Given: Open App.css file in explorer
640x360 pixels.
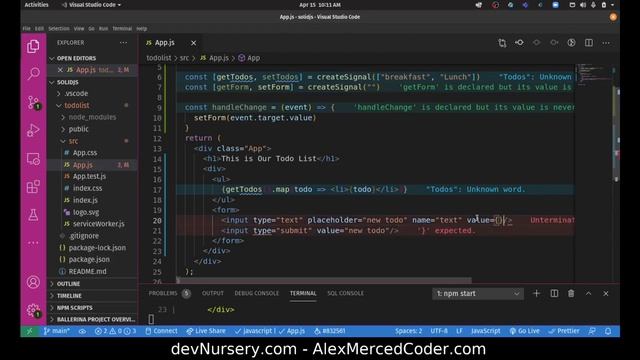Looking at the screenshot, I should pyautogui.click(x=85, y=153).
